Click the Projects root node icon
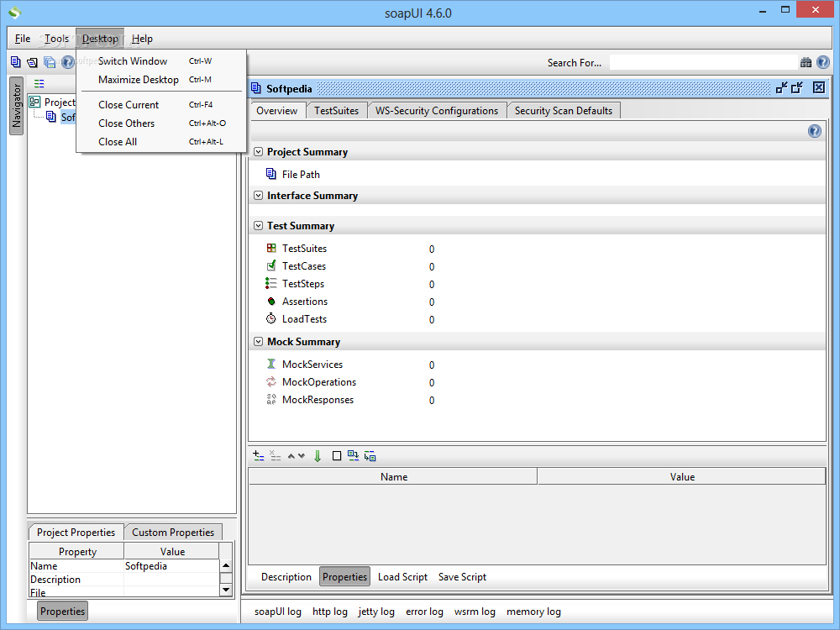 tap(34, 102)
